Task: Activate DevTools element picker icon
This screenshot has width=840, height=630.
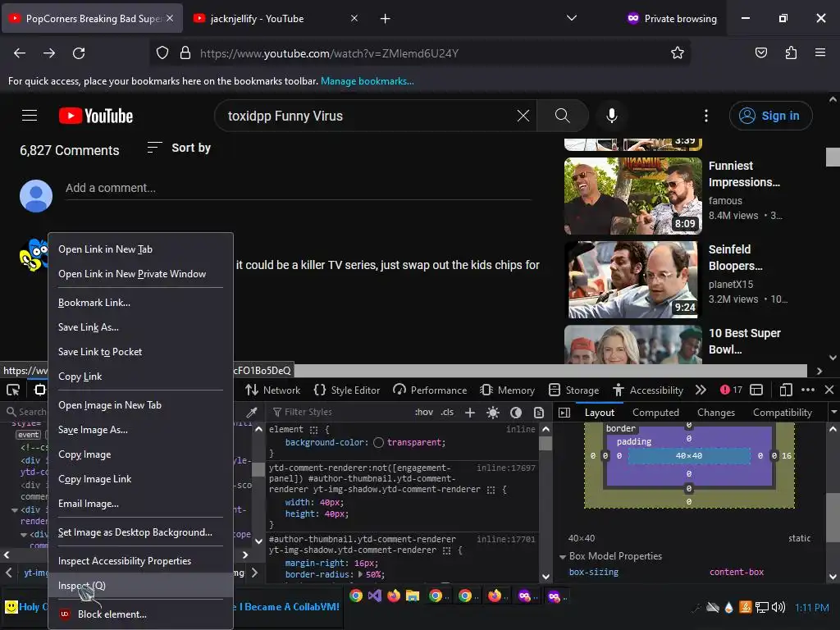Action: (13, 390)
